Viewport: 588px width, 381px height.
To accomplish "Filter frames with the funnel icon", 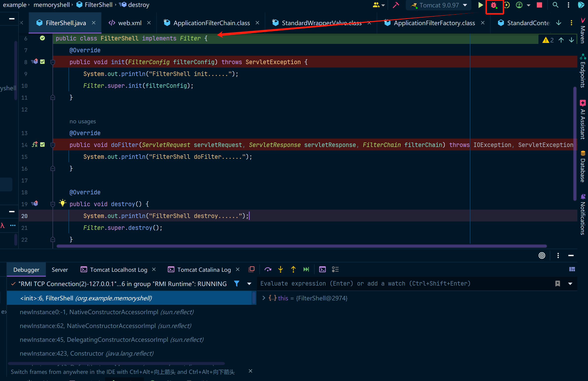I will [x=237, y=284].
